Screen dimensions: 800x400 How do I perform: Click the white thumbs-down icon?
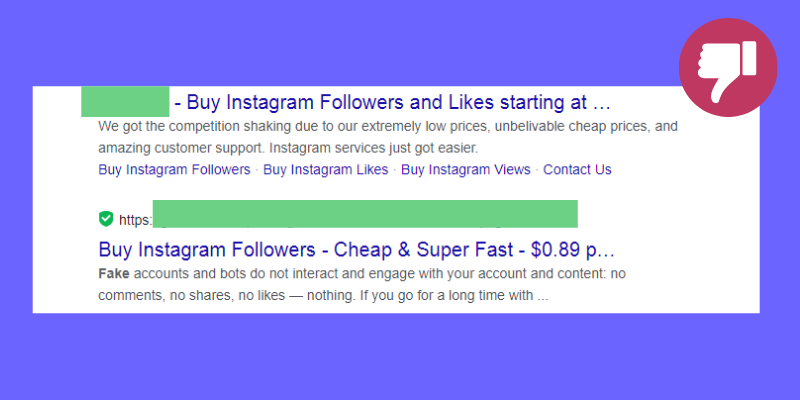pyautogui.click(x=727, y=71)
